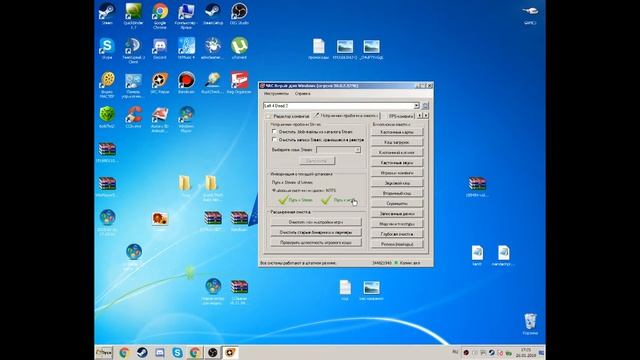Select the problem troubleshooting and cleanup tab
The height and width of the screenshot is (360, 640).
(x=346, y=116)
